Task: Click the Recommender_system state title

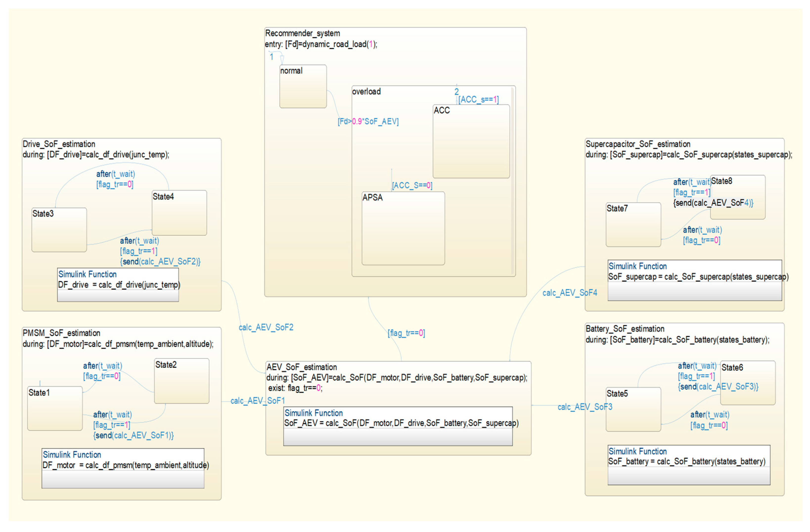Action: coord(302,33)
